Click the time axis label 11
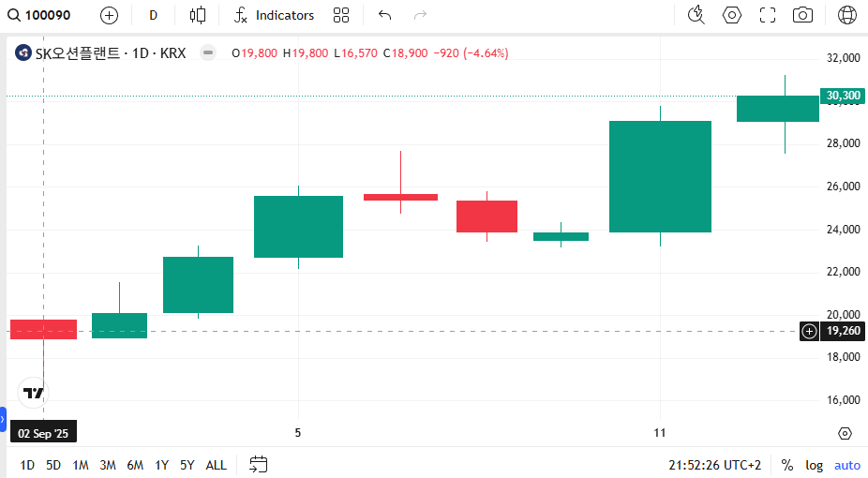This screenshot has width=868, height=478. [659, 433]
